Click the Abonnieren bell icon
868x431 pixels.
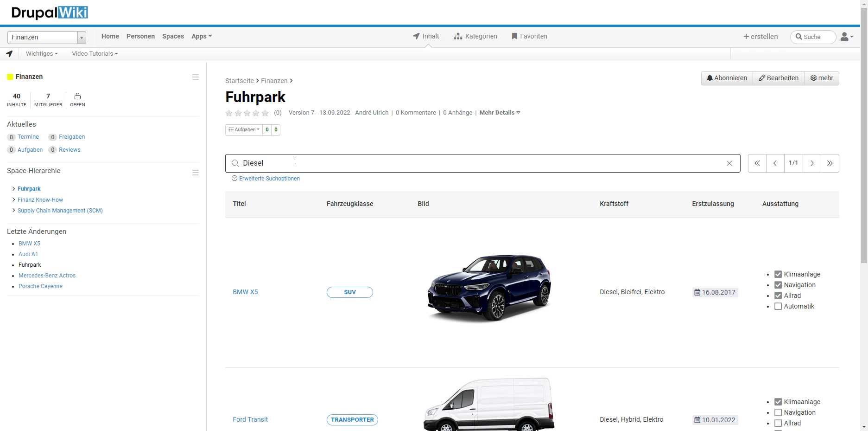710,78
